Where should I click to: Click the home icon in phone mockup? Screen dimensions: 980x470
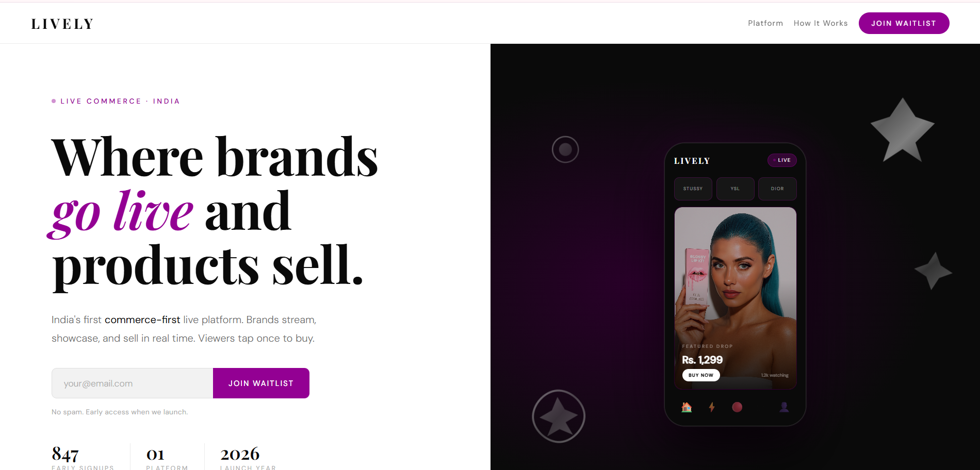(x=687, y=407)
